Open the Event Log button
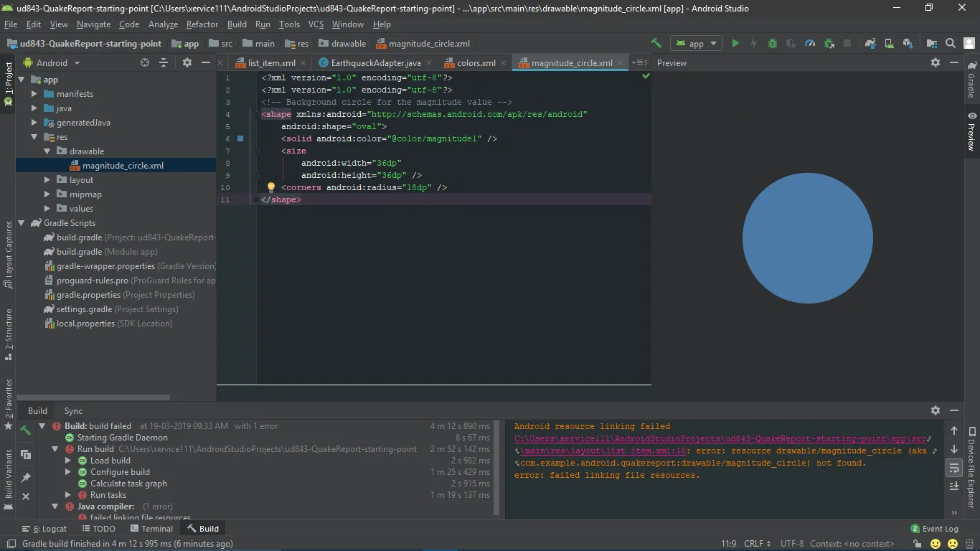This screenshot has width=980, height=551. pos(934,529)
